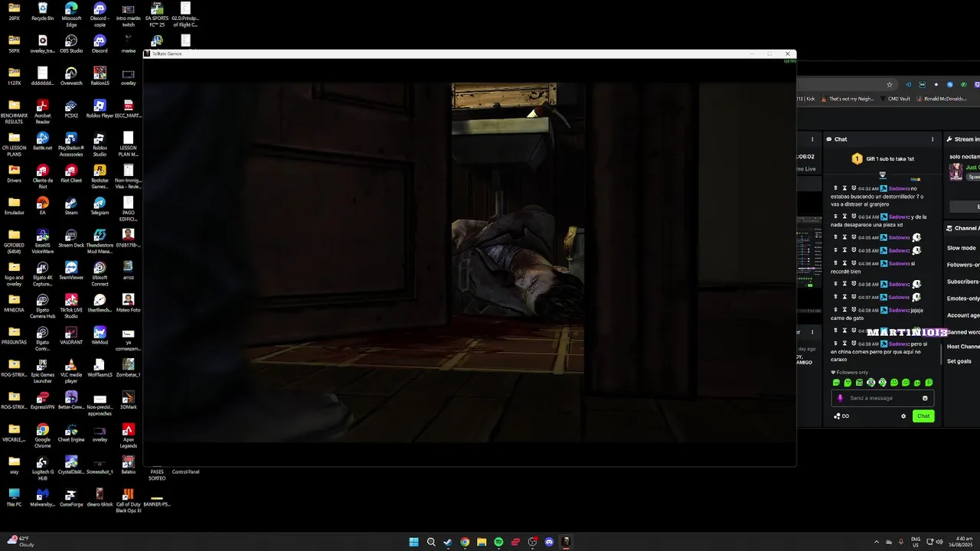Open emoji picker in message box

pyautogui.click(x=925, y=398)
